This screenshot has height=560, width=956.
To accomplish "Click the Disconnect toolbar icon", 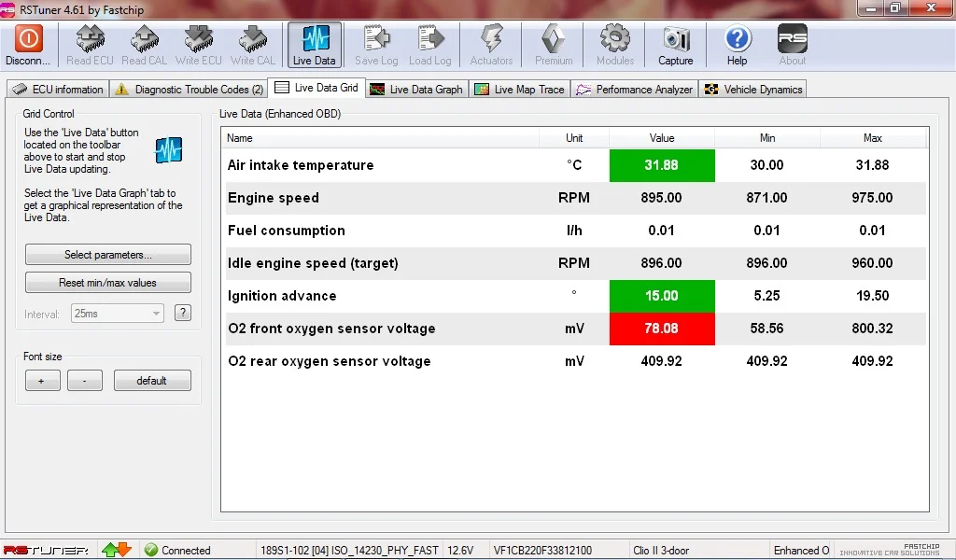I will point(28,38).
